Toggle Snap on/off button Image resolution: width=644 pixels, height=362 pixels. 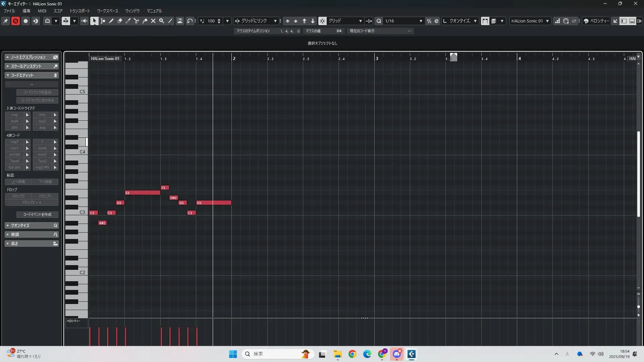pos(322,21)
